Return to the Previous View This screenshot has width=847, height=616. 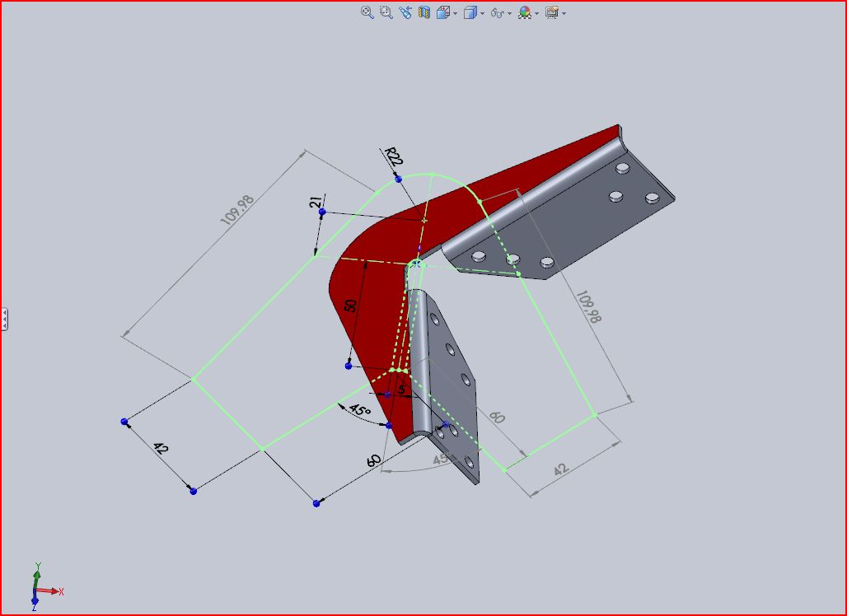405,12
